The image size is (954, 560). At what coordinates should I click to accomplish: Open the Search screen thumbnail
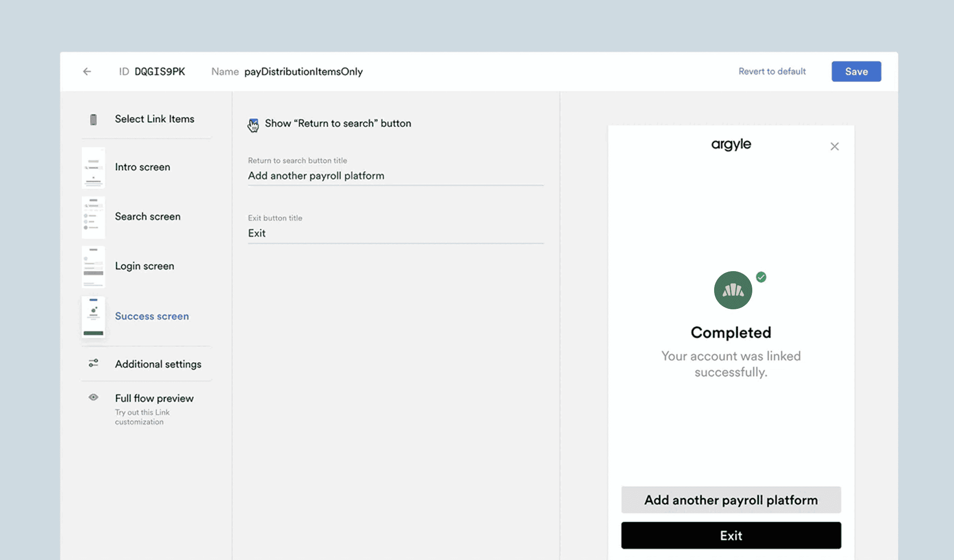93,217
